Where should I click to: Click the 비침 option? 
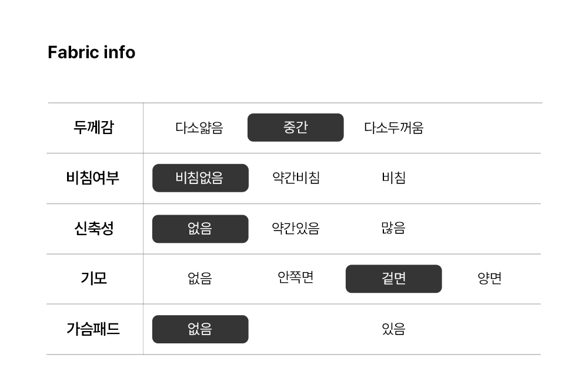click(393, 178)
